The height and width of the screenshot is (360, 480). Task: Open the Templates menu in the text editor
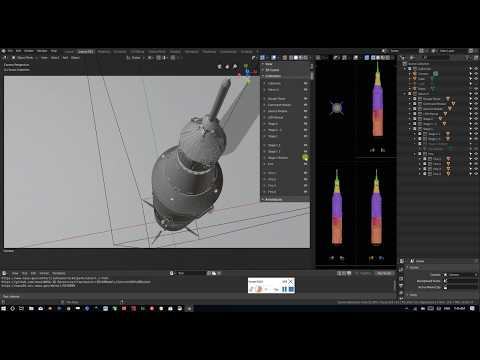tap(59, 273)
